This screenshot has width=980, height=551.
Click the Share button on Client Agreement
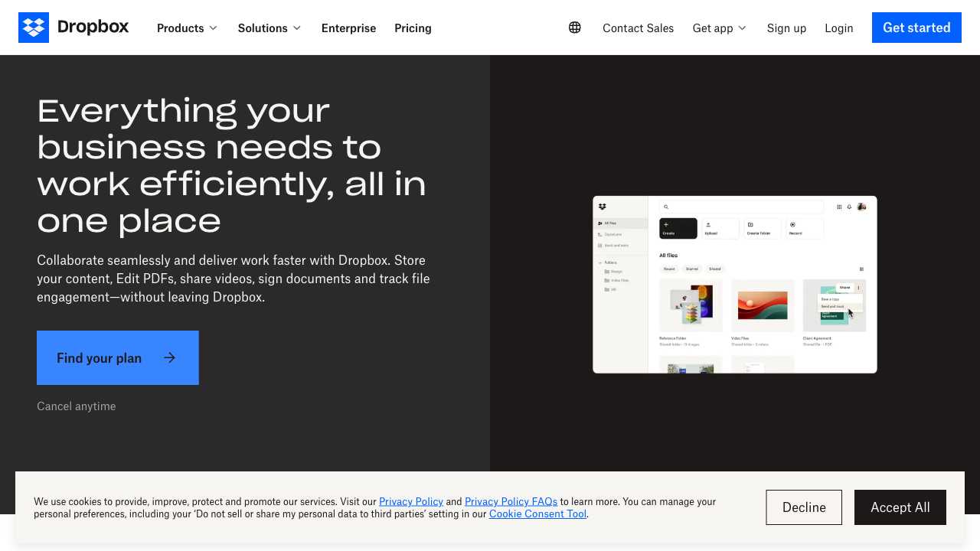(844, 288)
